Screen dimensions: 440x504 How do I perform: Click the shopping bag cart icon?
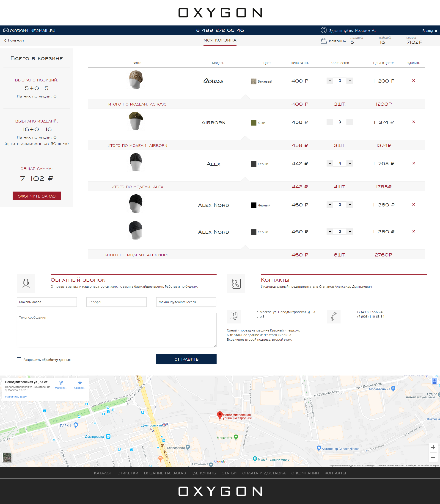point(324,41)
